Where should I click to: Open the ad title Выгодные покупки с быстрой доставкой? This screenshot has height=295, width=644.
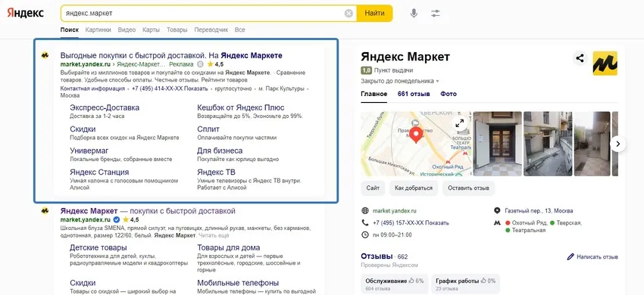pos(171,55)
